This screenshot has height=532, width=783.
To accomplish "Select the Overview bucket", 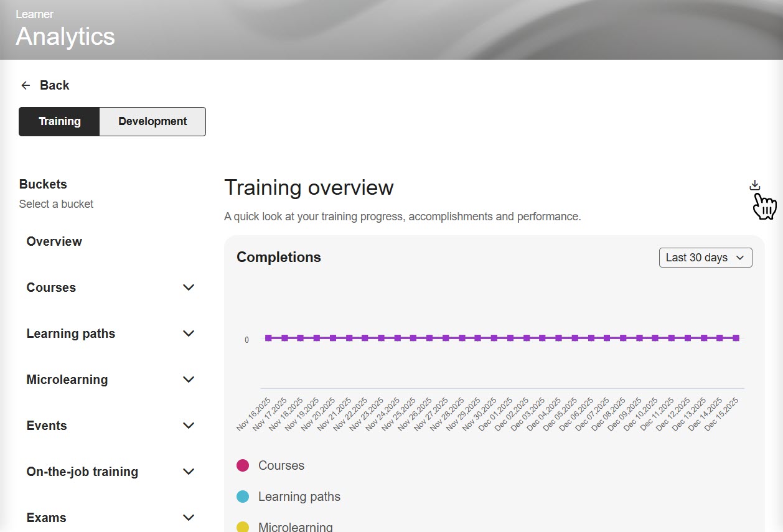I will tap(54, 241).
